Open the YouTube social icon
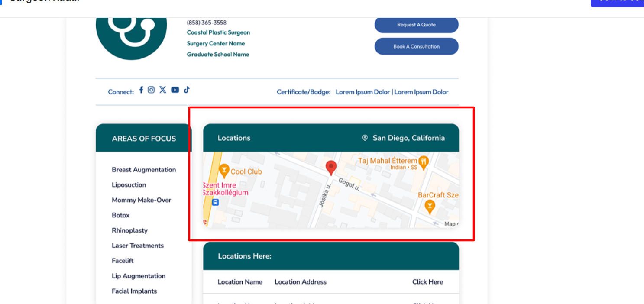 175,90
